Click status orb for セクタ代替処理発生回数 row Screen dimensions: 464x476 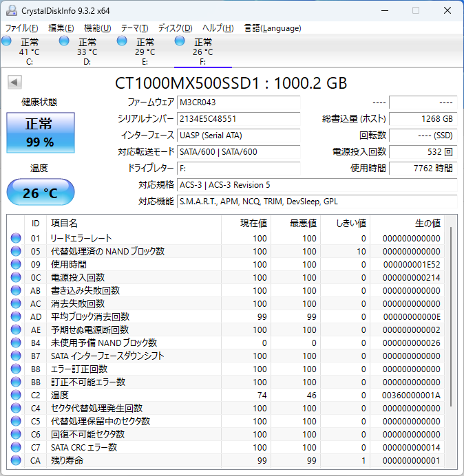click(x=16, y=408)
